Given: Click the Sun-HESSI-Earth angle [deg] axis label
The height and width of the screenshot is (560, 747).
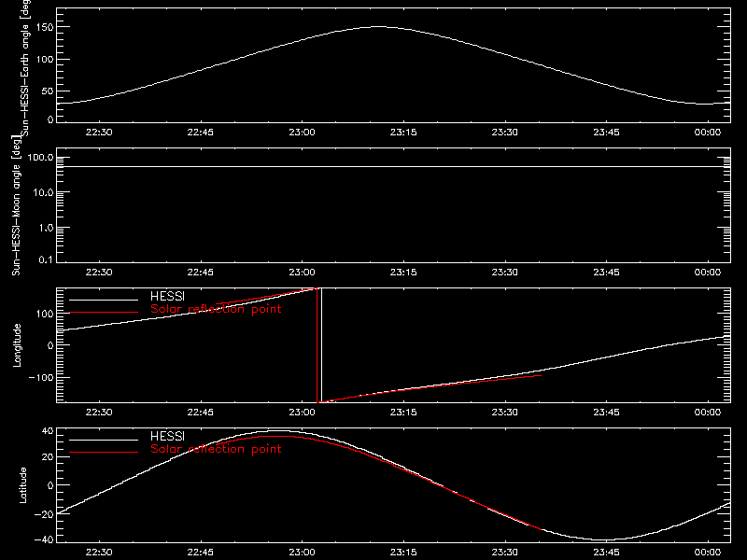Looking at the screenshot, I should pyautogui.click(x=25, y=68).
